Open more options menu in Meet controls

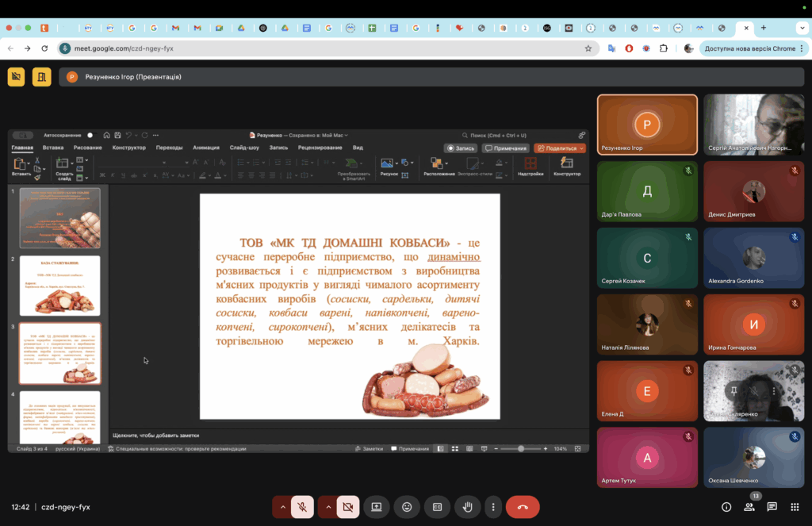[x=493, y=507]
